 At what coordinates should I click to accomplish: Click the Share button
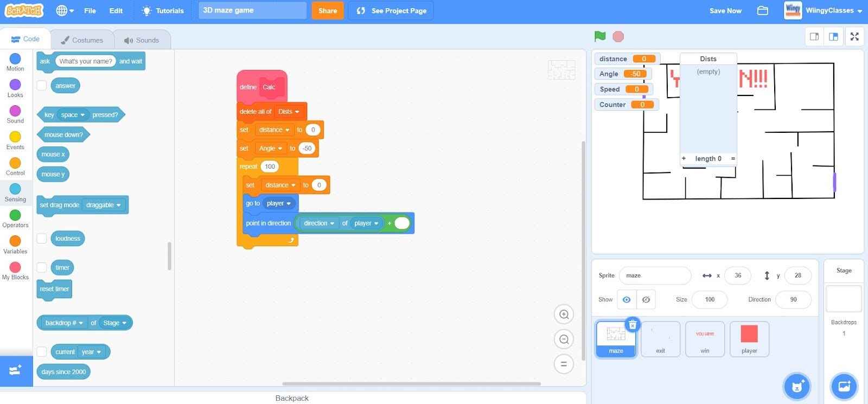328,10
